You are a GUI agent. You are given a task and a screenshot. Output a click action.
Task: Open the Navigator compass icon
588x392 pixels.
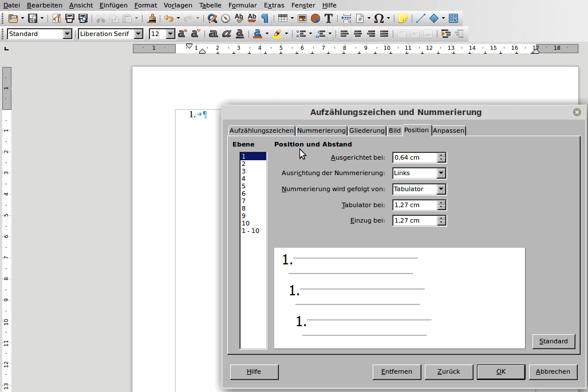pos(226,18)
